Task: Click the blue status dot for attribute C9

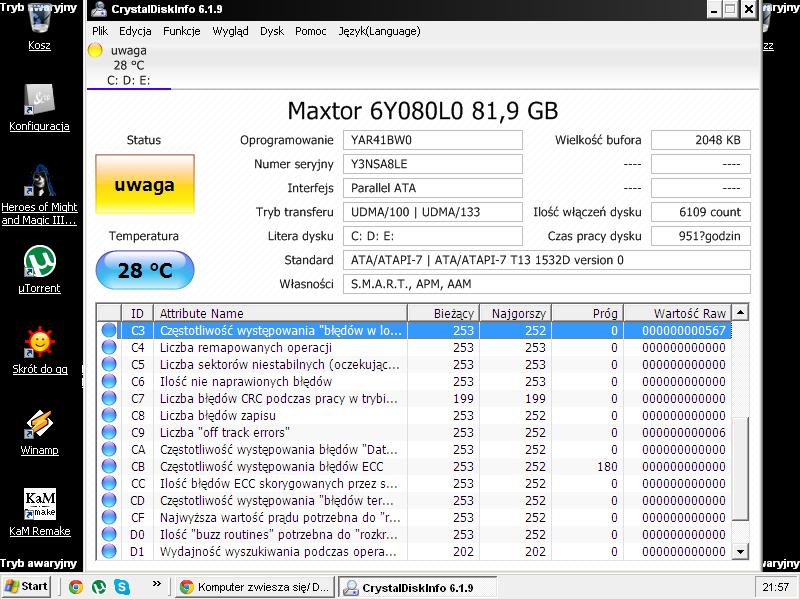Action: [109, 432]
